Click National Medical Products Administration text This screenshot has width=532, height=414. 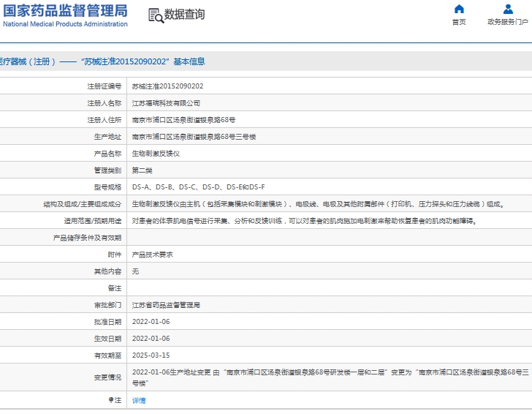66,24
